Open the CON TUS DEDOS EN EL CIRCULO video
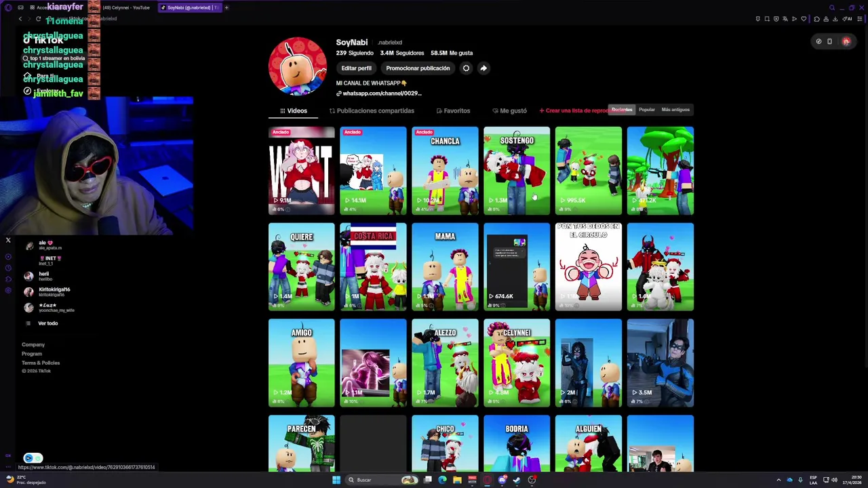868x488 pixels. point(589,267)
